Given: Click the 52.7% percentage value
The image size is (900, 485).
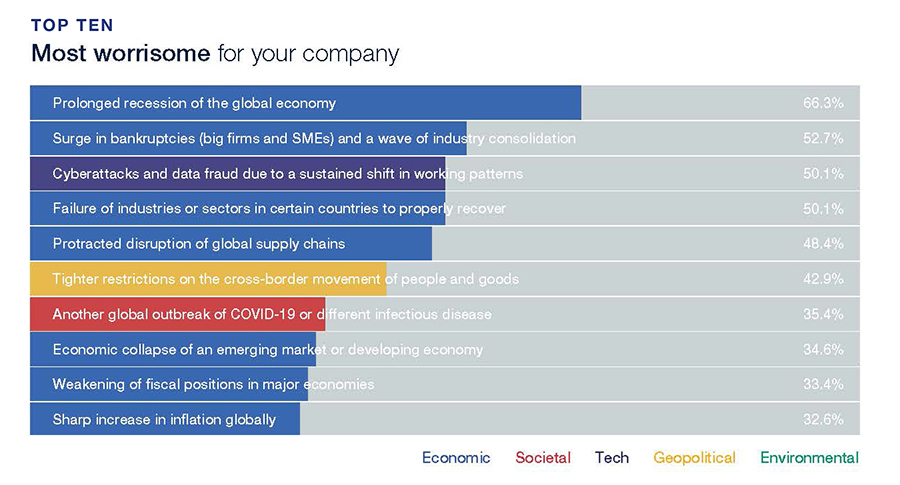Looking at the screenshot, I should (823, 138).
